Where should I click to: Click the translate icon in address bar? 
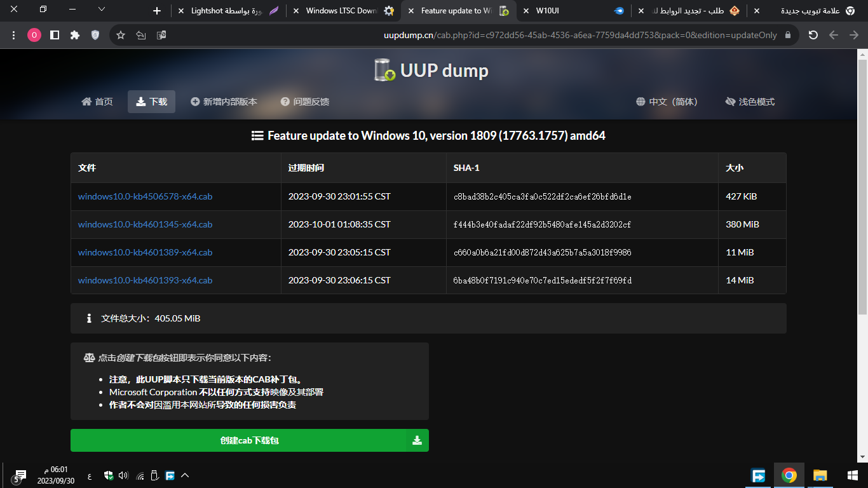click(x=161, y=35)
